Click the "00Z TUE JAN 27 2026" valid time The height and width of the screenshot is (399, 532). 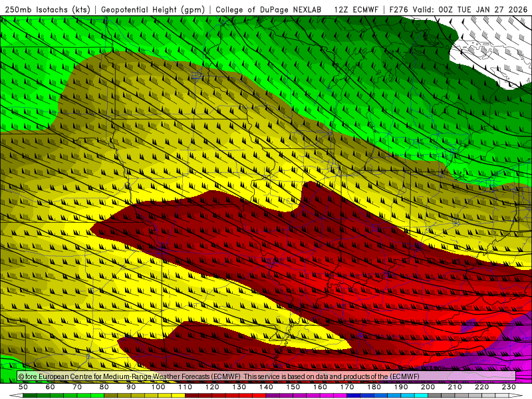pos(483,10)
